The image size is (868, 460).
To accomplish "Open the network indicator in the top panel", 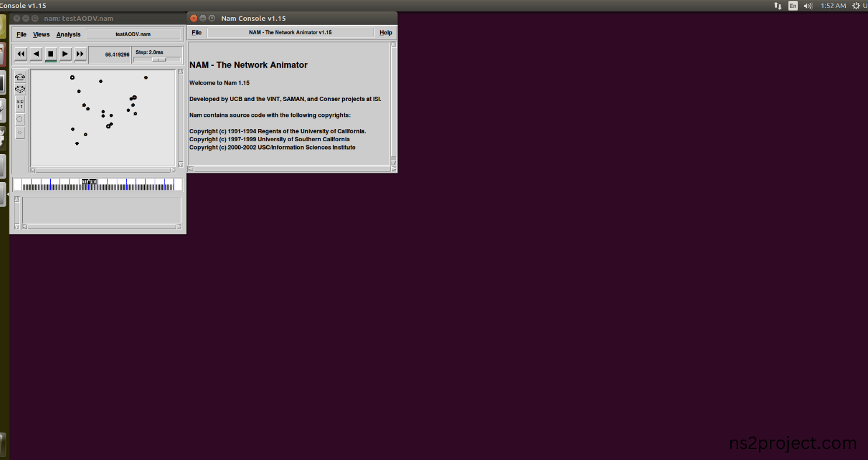I will (x=778, y=6).
